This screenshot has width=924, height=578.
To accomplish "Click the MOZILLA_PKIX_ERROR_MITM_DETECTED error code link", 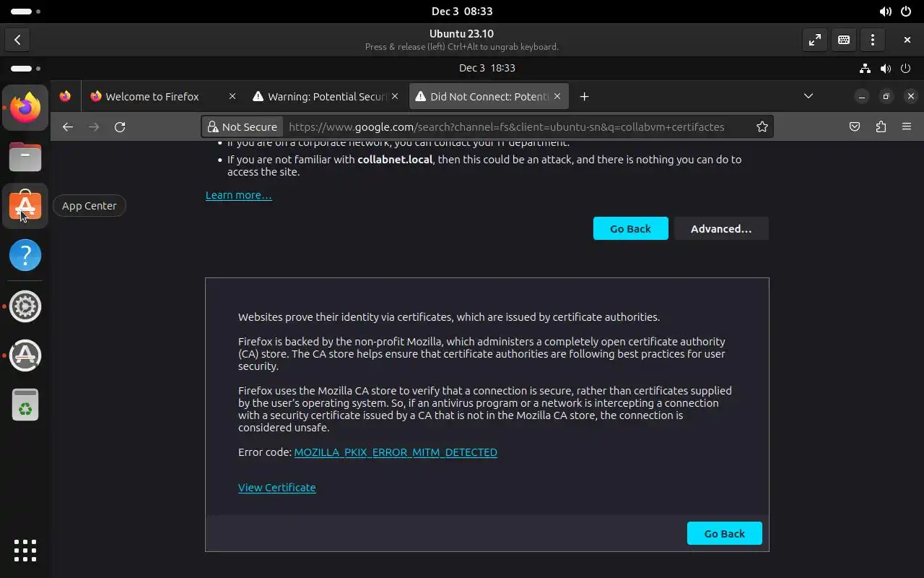I will 396,452.
